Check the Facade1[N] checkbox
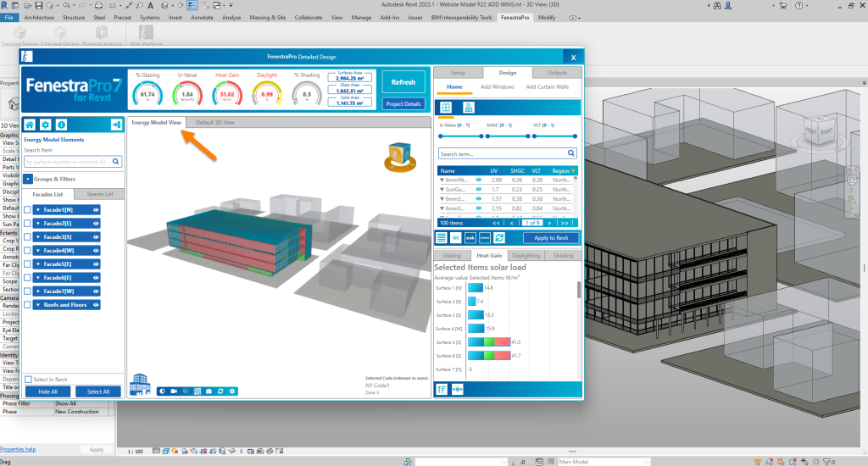868x466 pixels. [28, 210]
